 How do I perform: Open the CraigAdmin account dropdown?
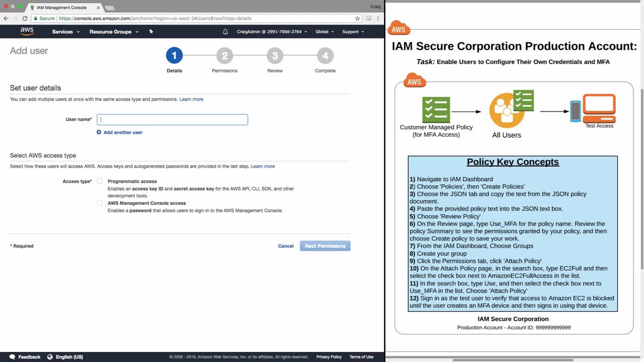(271, 32)
